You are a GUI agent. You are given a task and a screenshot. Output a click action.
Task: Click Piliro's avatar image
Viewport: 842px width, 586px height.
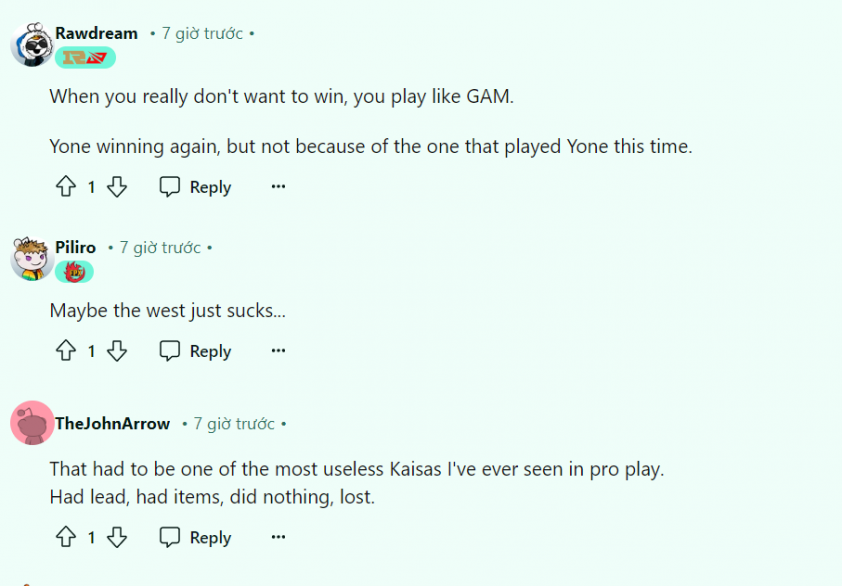[32, 259]
